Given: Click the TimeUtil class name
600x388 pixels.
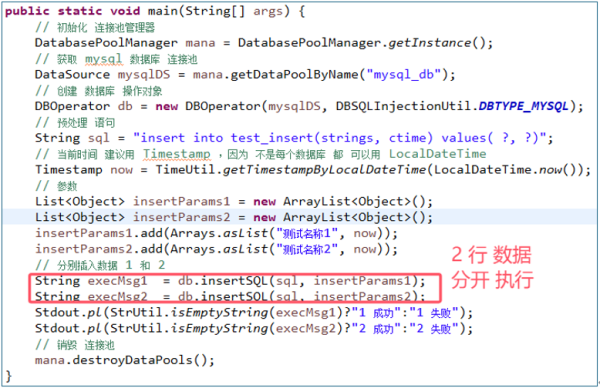Looking at the screenshot, I should coord(185,170).
